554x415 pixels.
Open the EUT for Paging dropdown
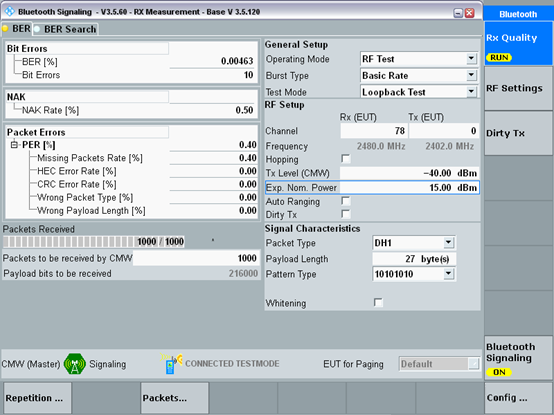pyautogui.click(x=473, y=363)
